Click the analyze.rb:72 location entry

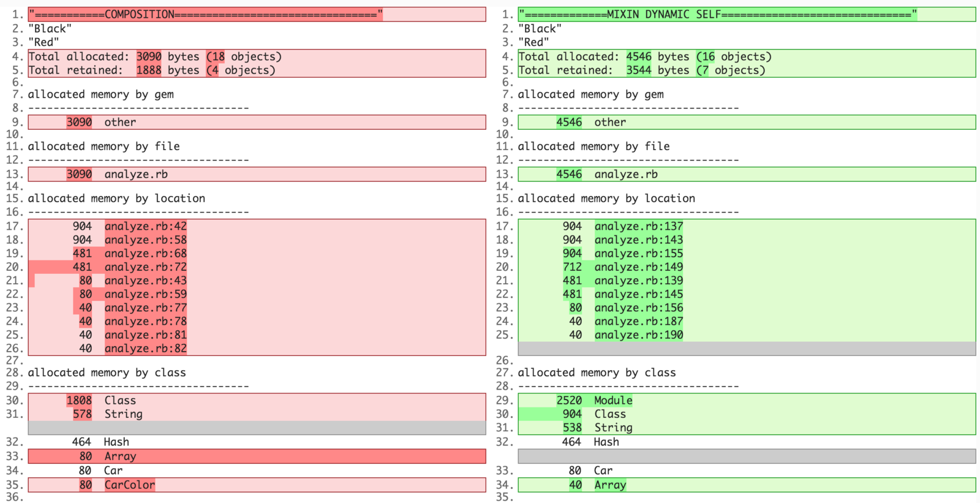click(x=145, y=267)
